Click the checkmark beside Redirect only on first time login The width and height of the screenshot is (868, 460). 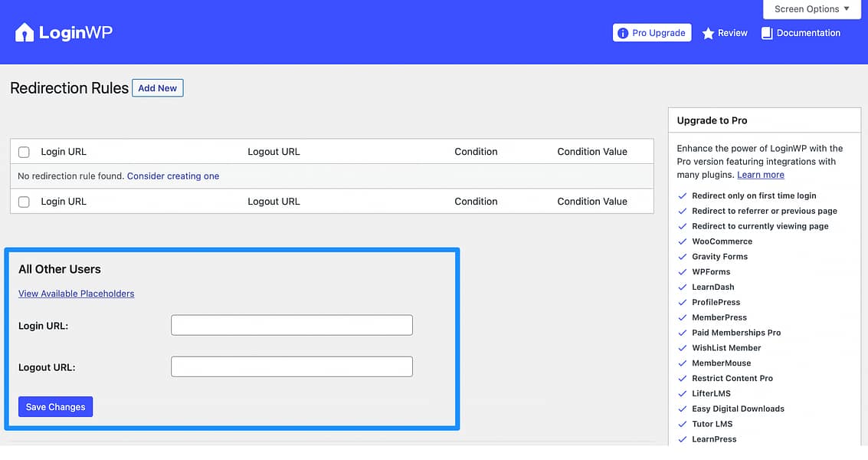point(682,195)
